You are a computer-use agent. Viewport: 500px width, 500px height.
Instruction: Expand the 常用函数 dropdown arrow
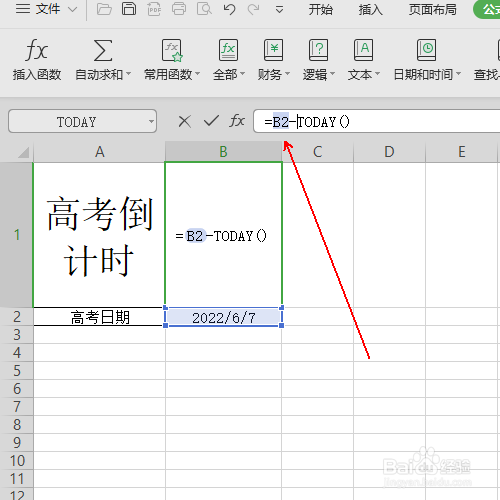(197, 73)
